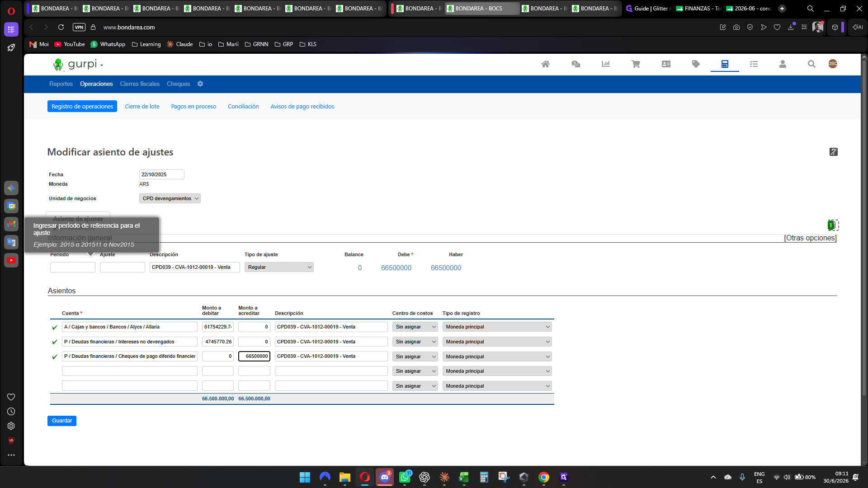The height and width of the screenshot is (488, 868).
Task: Switch to the Cierre de lote tab
Action: click(x=142, y=107)
